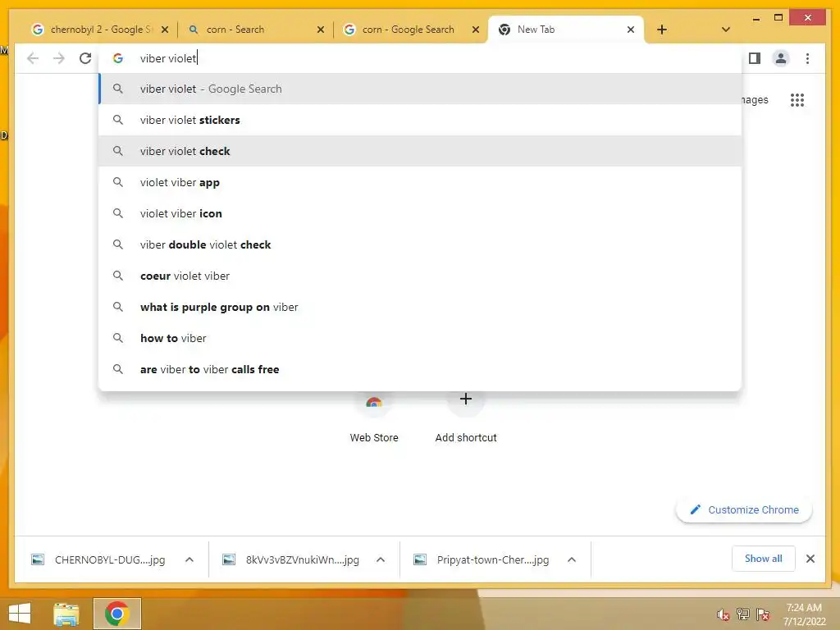Open the Windows Start button

(x=20, y=614)
